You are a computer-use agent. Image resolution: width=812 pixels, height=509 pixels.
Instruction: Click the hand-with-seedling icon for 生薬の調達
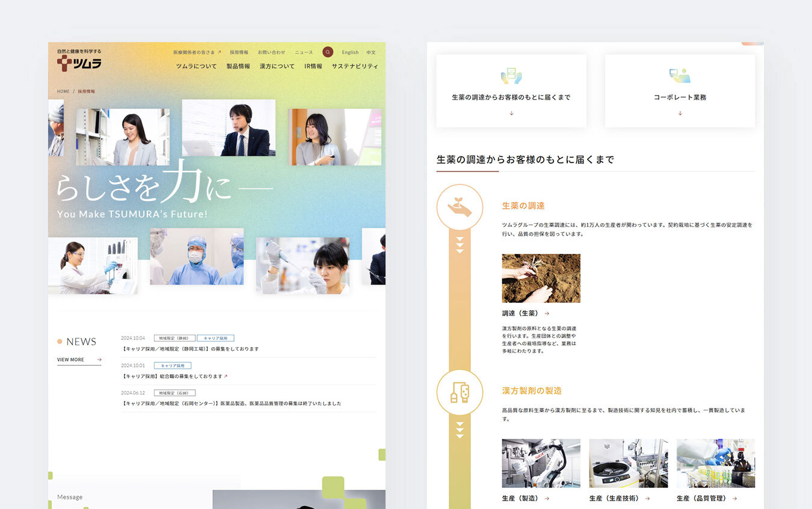[460, 207]
